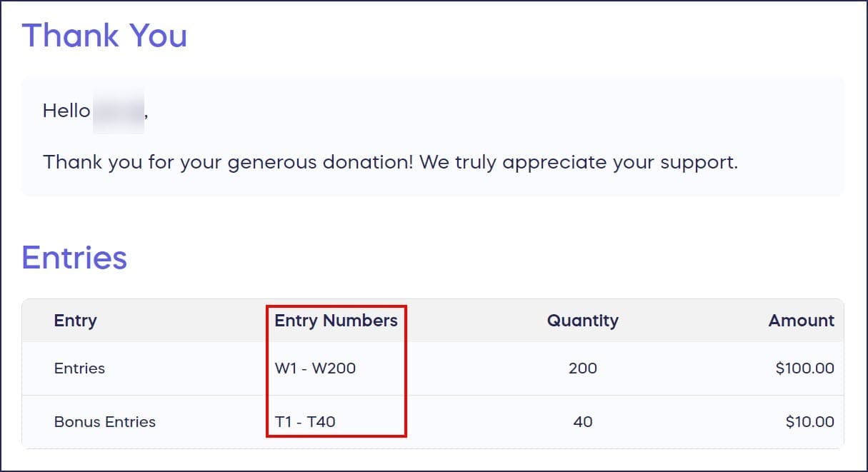Click the "Thank You" page heading
Screen dimensions: 868x472
point(104,36)
